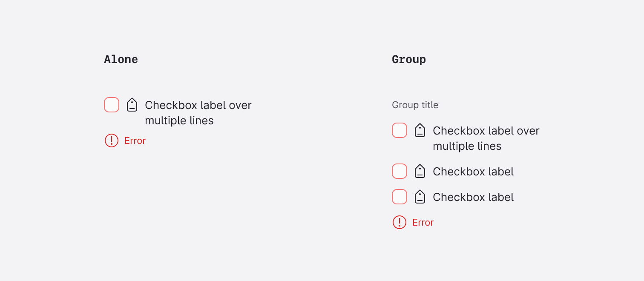Viewport: 644px width, 281px height.
Task: Check the checkbox under the Alone heading
Action: point(112,105)
